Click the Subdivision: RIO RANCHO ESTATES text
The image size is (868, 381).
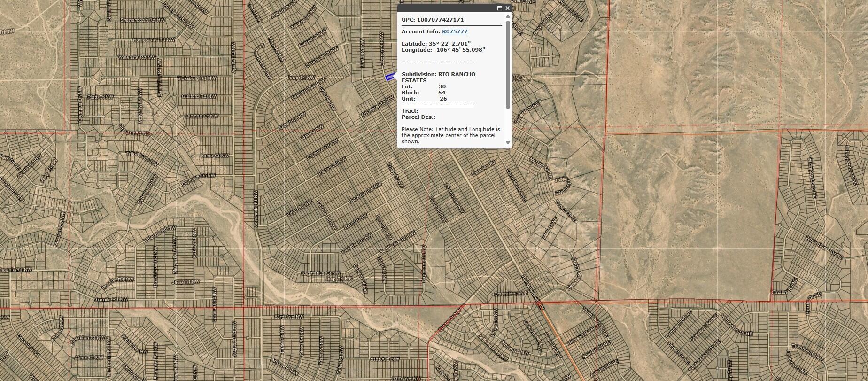(438, 78)
